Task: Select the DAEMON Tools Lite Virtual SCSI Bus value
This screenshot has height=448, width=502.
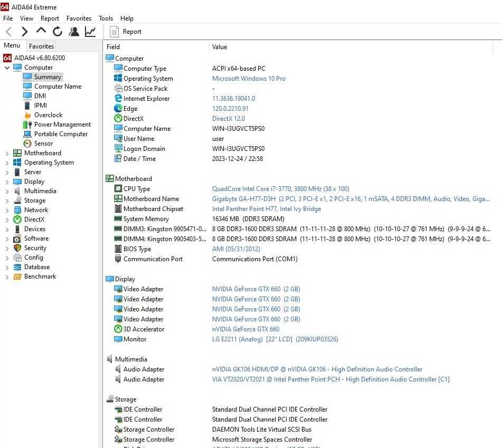Action: (262, 430)
